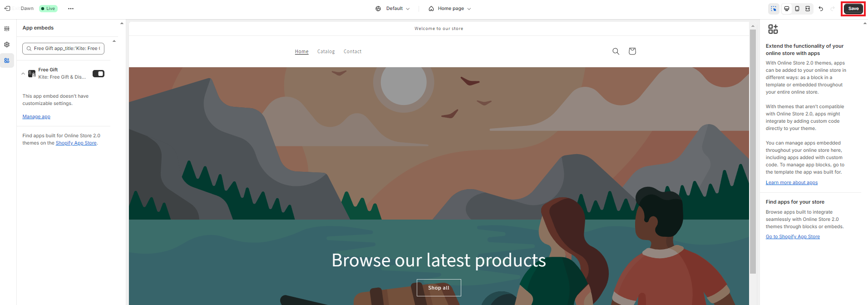Switch to fullscreen width preview icon
Screen dimensions: 868x305
(808, 9)
